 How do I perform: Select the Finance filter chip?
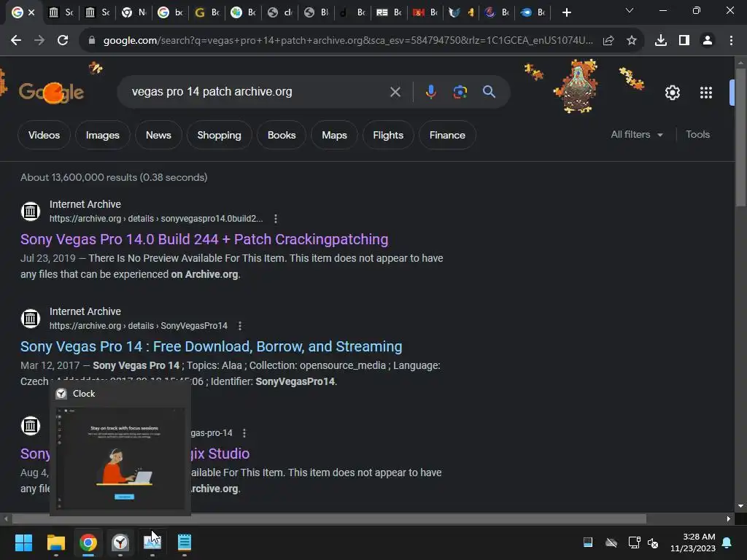pyautogui.click(x=447, y=135)
